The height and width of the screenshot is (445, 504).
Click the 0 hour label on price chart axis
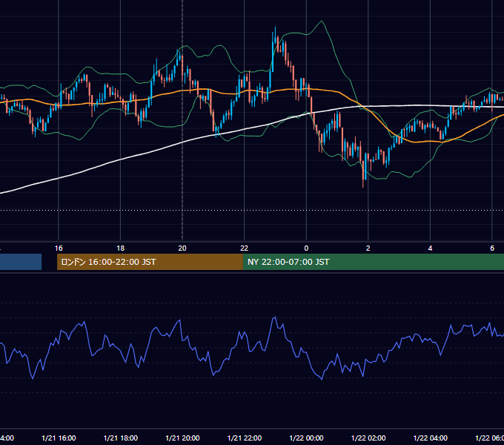tap(306, 248)
